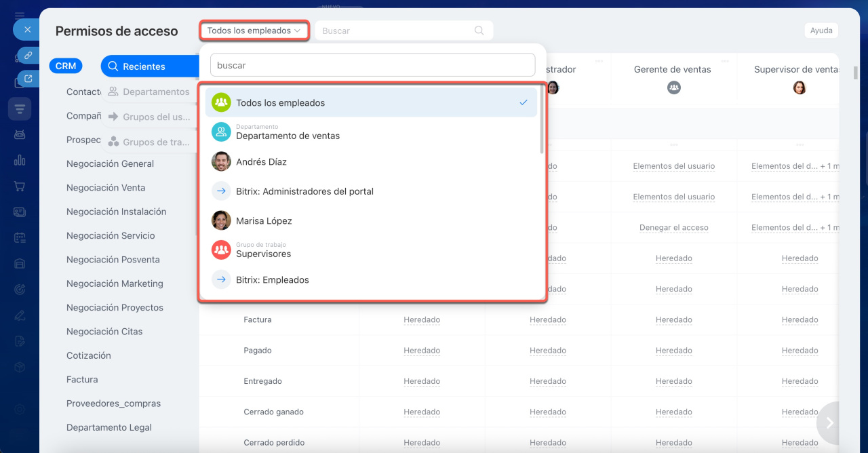Click the Supervisor de ventas avatar
Screen dimensions: 868x453
[x=800, y=87]
